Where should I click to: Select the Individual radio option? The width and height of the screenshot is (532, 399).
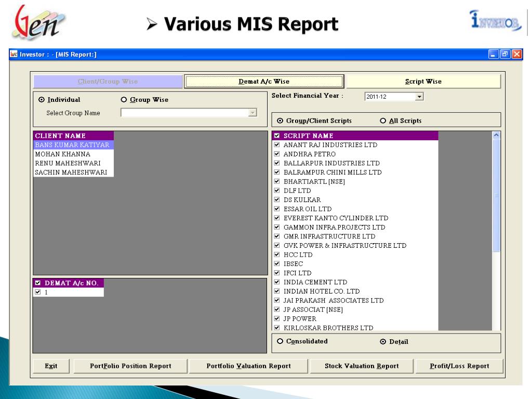pyautogui.click(x=42, y=100)
